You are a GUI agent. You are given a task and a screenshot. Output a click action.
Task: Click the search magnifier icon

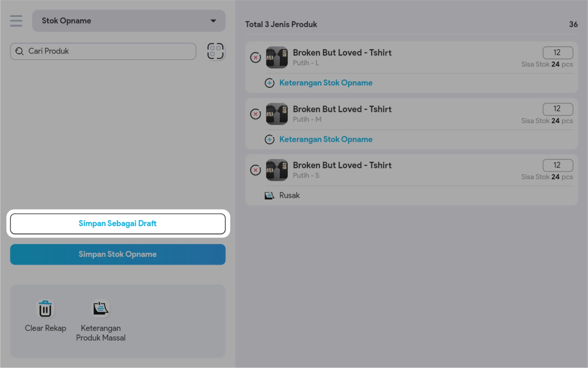point(20,51)
